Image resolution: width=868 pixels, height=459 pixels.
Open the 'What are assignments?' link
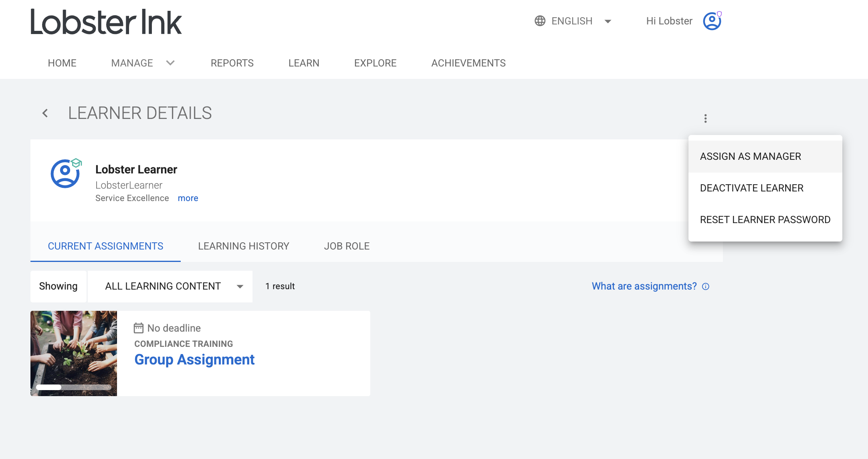[x=644, y=286]
